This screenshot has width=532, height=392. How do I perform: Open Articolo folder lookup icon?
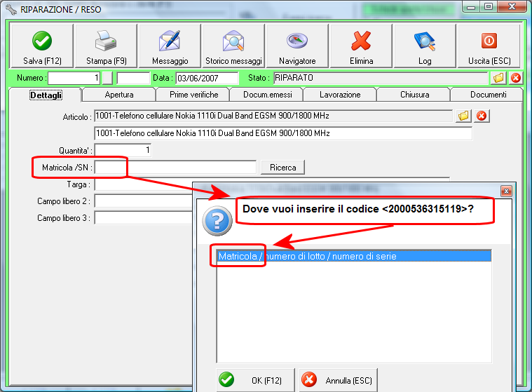463,116
